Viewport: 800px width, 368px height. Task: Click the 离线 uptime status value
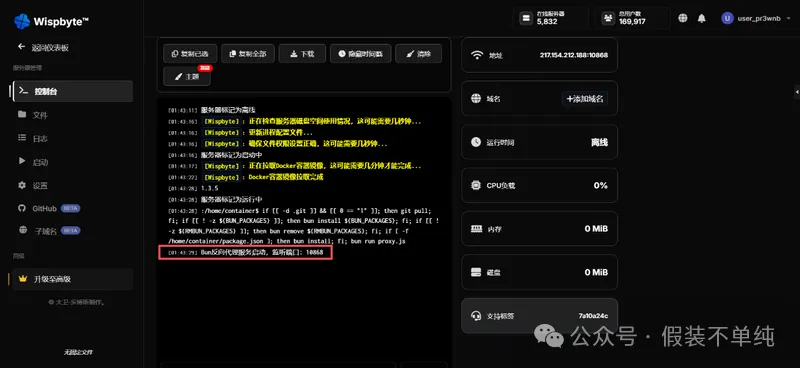599,142
